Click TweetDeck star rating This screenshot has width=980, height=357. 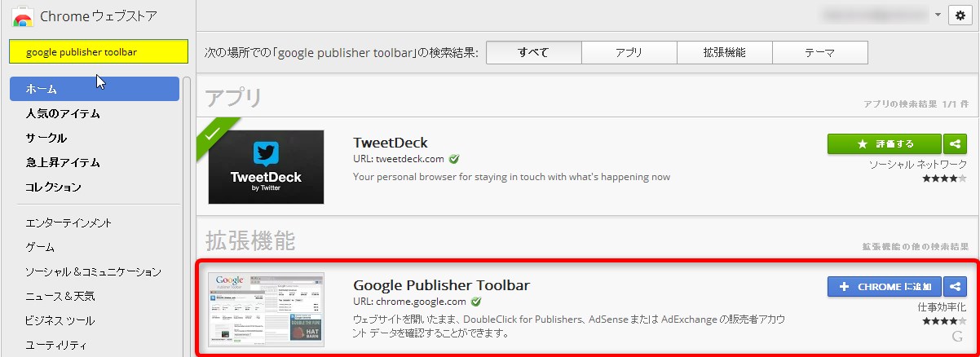point(944,178)
